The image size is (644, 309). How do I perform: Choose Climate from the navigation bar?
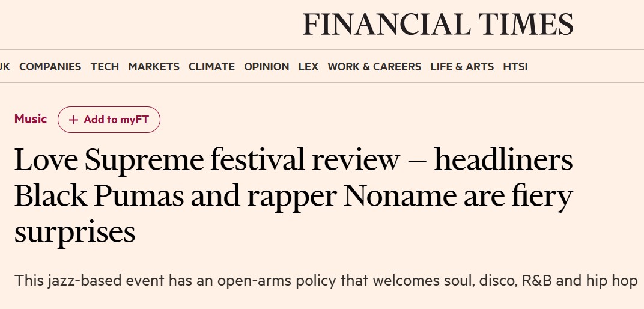[211, 67]
